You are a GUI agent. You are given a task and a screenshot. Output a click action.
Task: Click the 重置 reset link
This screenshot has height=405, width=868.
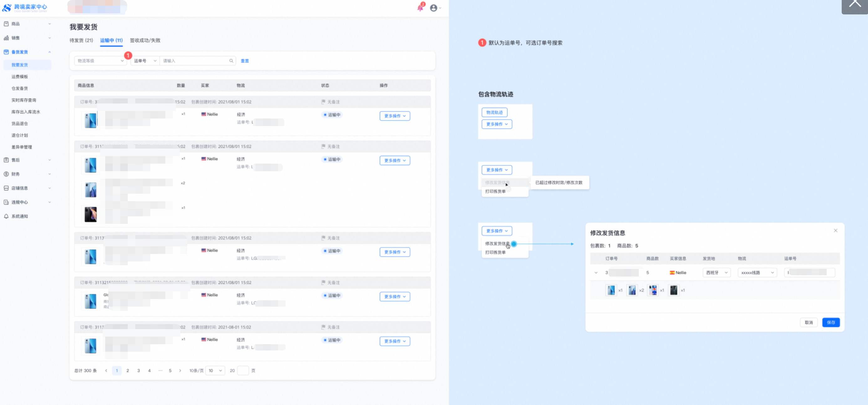245,61
